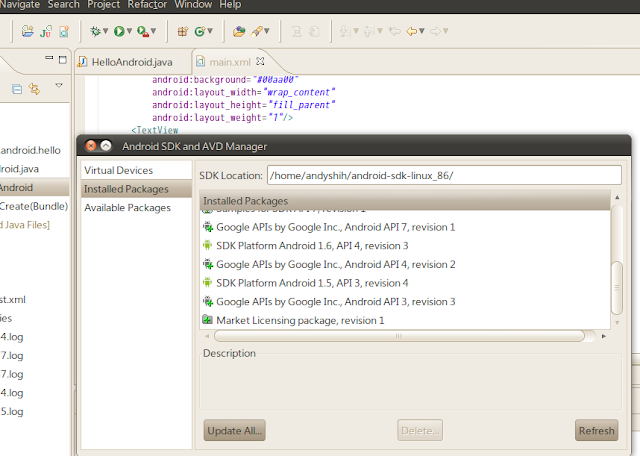Click the green Run button icon
The image size is (640, 456).
[x=119, y=31]
